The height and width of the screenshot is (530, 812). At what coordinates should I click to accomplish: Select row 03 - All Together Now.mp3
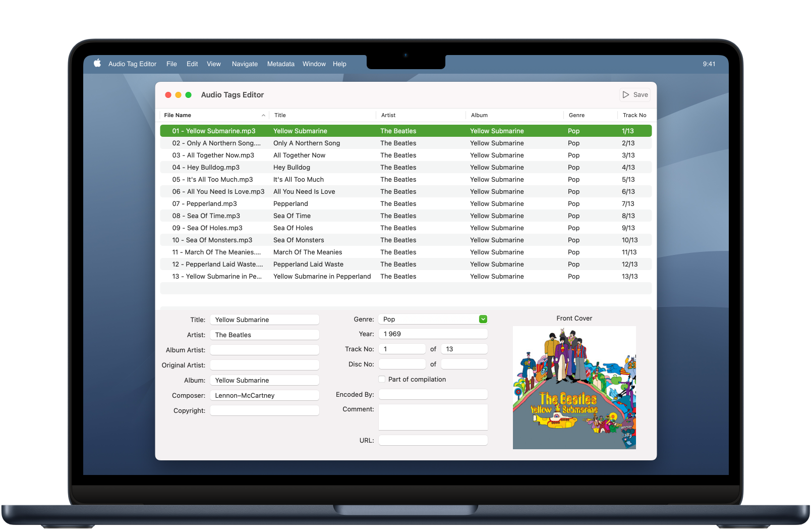[x=406, y=155]
